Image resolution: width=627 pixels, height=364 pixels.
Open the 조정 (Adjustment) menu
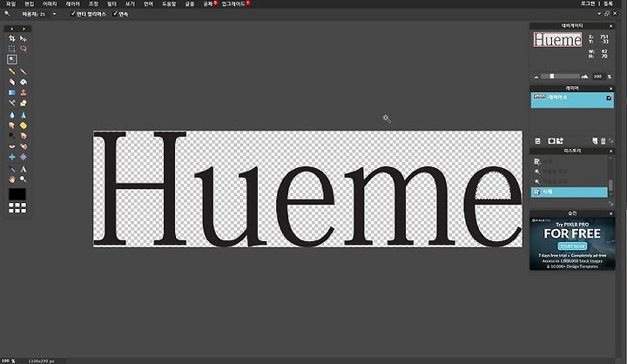pyautogui.click(x=93, y=3)
